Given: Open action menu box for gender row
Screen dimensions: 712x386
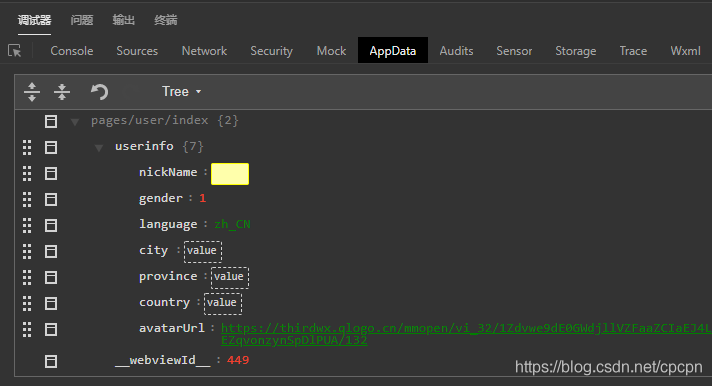Looking at the screenshot, I should (x=51, y=199).
